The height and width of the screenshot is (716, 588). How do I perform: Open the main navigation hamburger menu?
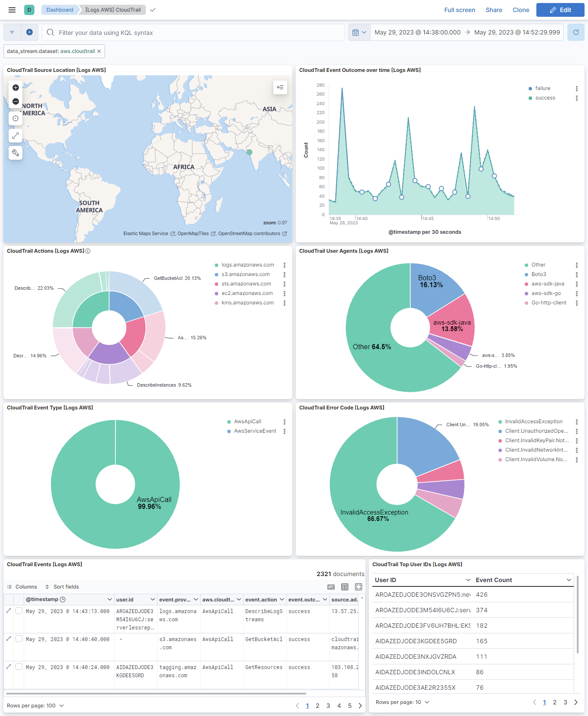pos(12,10)
